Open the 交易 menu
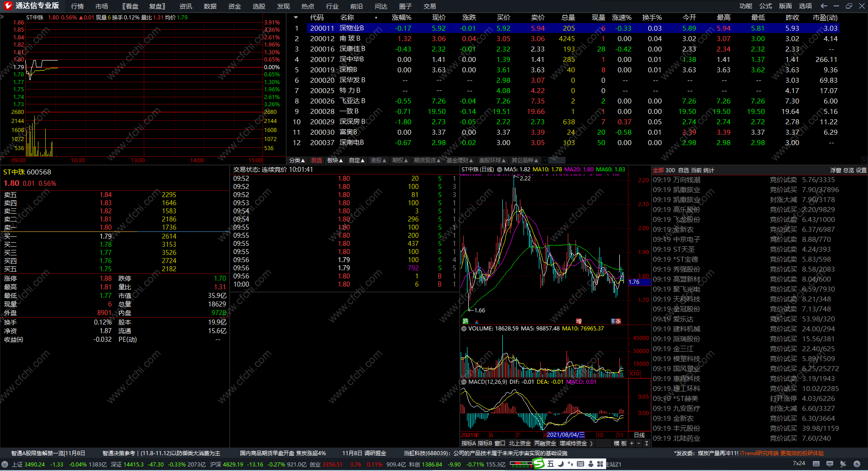 coord(430,6)
